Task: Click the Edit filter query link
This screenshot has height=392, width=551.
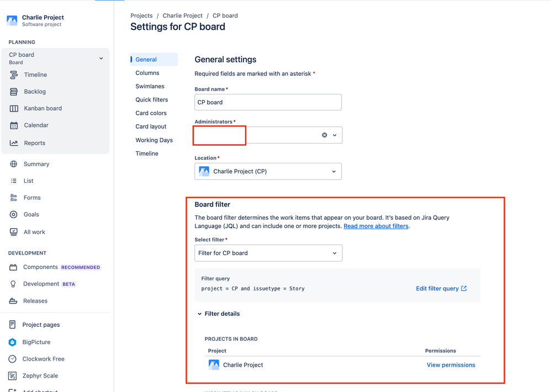Action: 437,288
